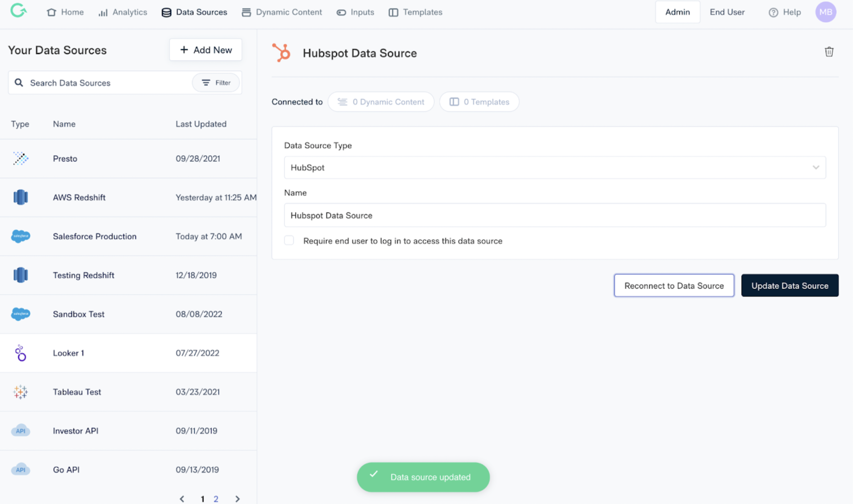
Task: View 0 Dynamic Content connections
Action: [x=381, y=102]
